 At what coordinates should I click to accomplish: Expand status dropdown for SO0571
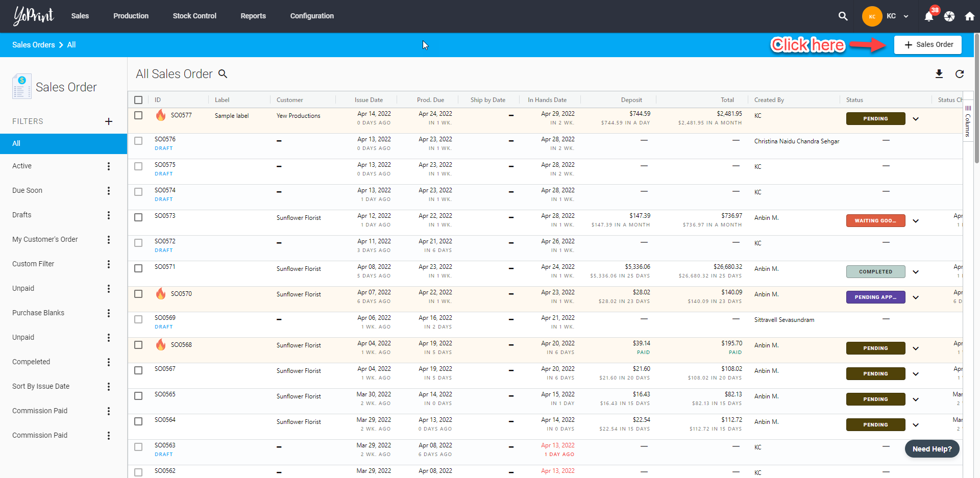(x=916, y=272)
